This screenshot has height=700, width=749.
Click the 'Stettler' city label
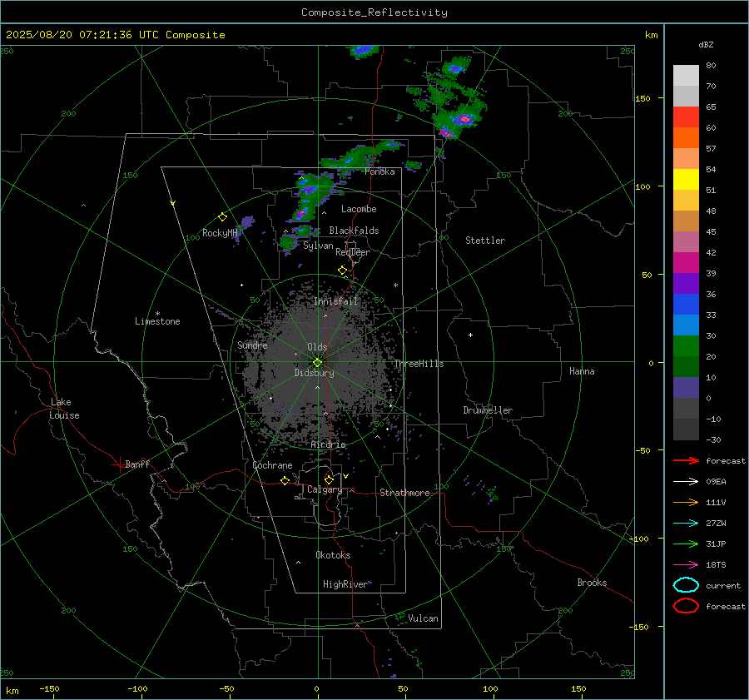click(485, 241)
